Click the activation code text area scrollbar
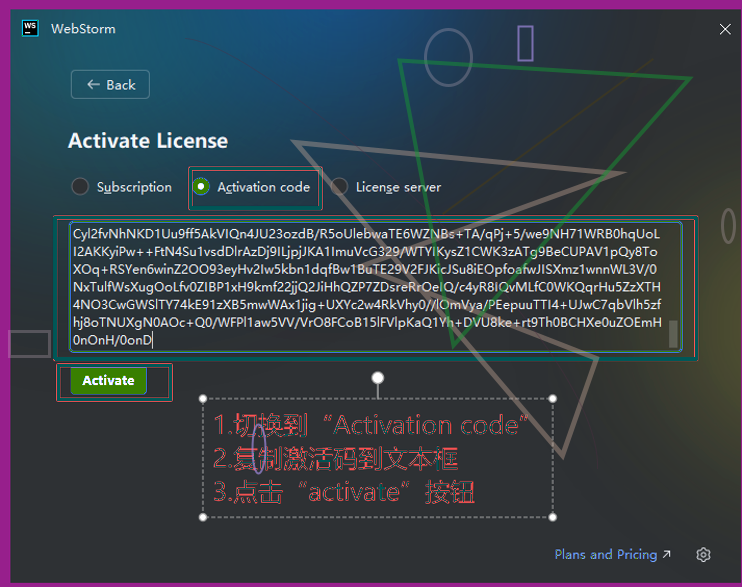This screenshot has width=742, height=587. [673, 334]
